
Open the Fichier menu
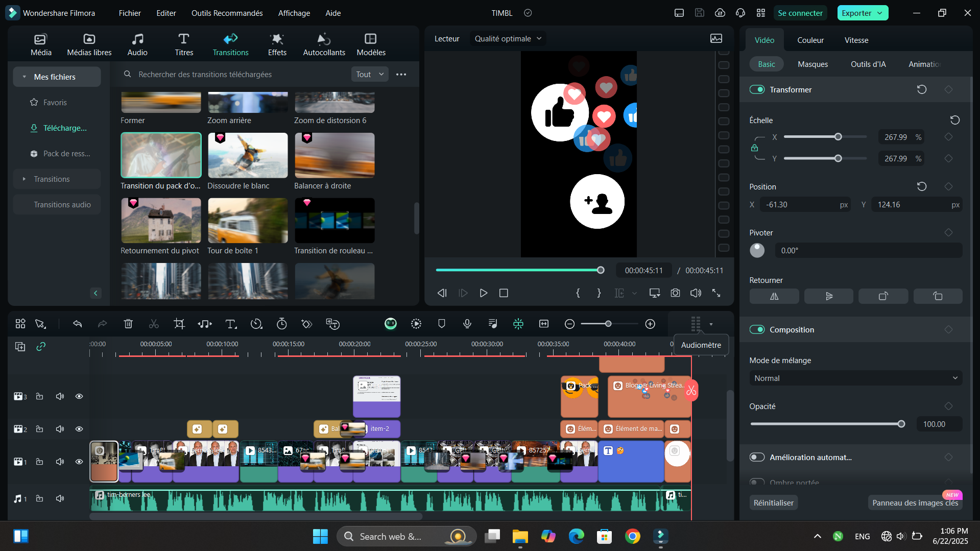pos(130,13)
